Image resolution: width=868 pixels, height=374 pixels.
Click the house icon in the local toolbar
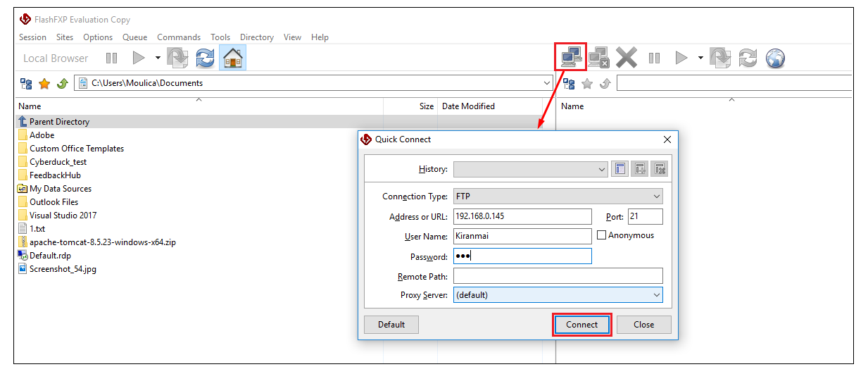click(232, 58)
